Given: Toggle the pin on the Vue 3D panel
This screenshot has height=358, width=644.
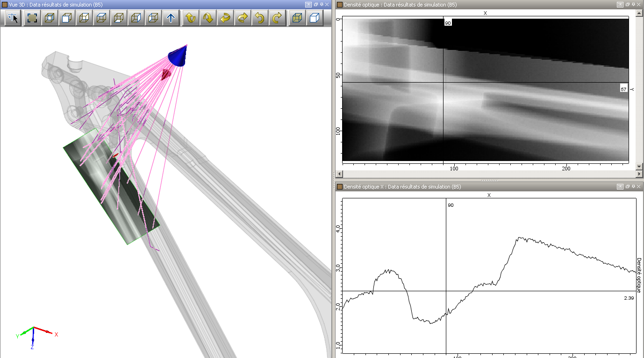Looking at the screenshot, I should click(x=322, y=4).
